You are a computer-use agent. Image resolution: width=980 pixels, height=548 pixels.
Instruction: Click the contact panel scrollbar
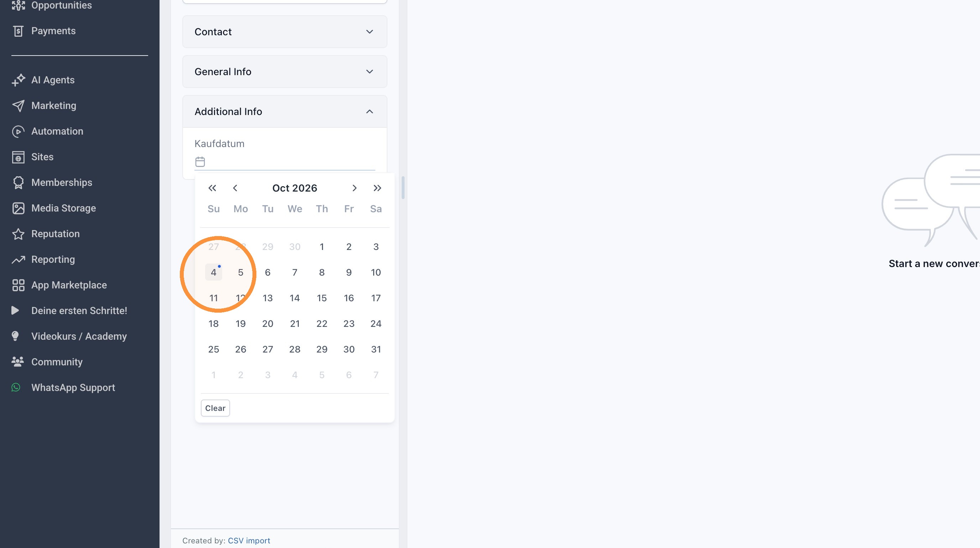tap(403, 188)
